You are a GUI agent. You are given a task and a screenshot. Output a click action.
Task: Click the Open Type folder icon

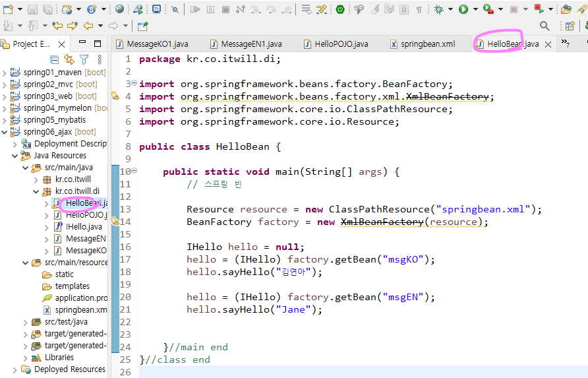566,9
